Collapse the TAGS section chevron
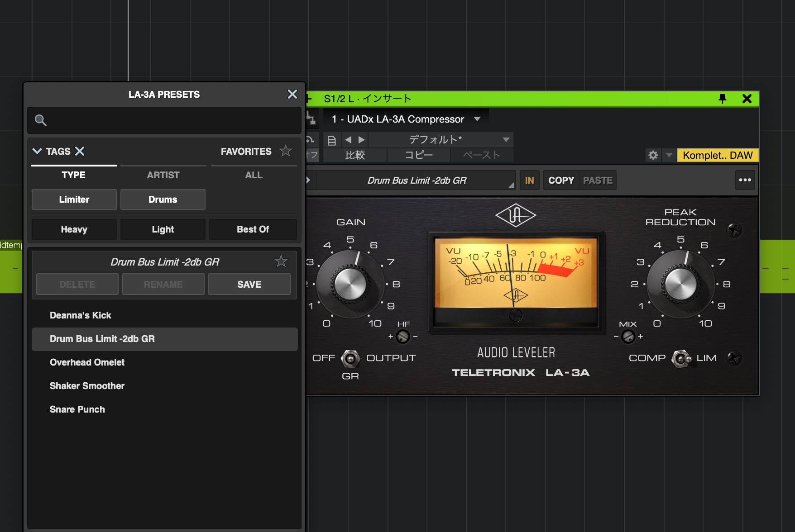This screenshot has height=532, width=795. pyautogui.click(x=37, y=151)
